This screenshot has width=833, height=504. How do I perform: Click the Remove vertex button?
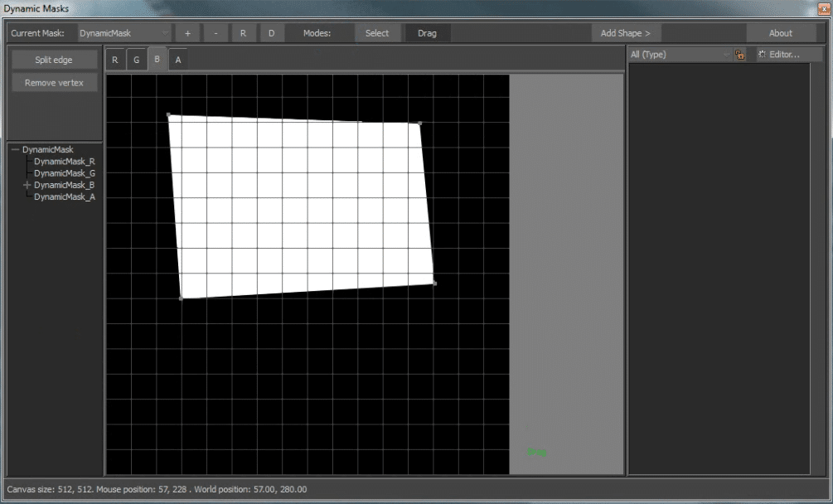point(54,83)
